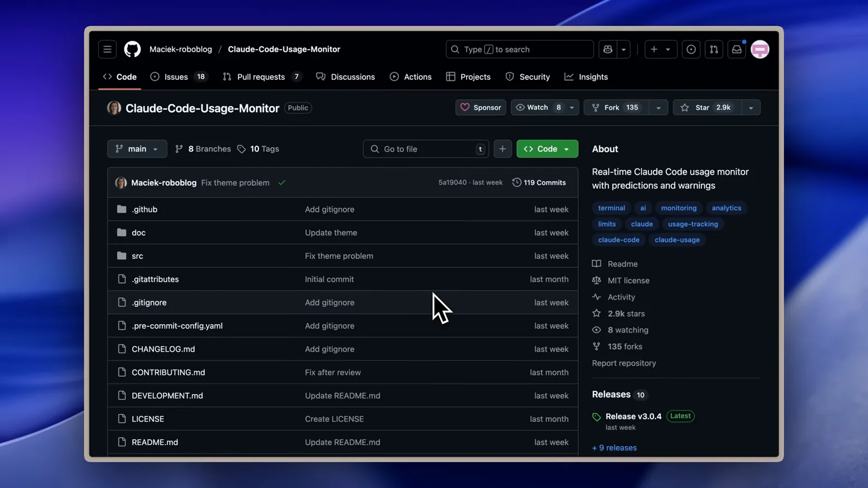Click the Maciek-roboblog commit author avatar
Screen dimensions: 868x488
121,183
